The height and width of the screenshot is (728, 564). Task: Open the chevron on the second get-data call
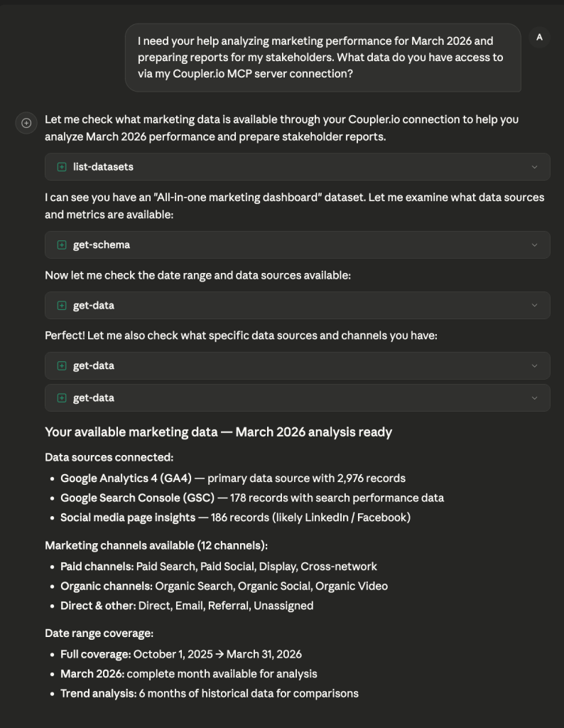pos(534,366)
